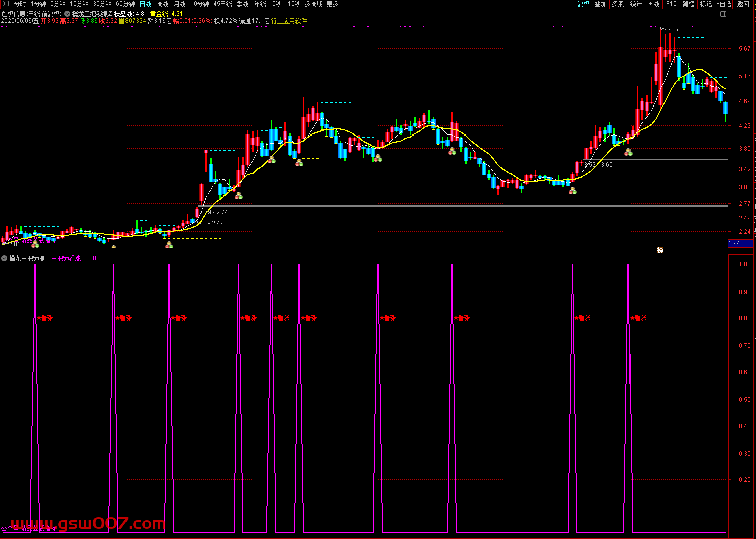Click the 3.59 - 3.60 gap label
The image size is (756, 539).
pos(598,165)
